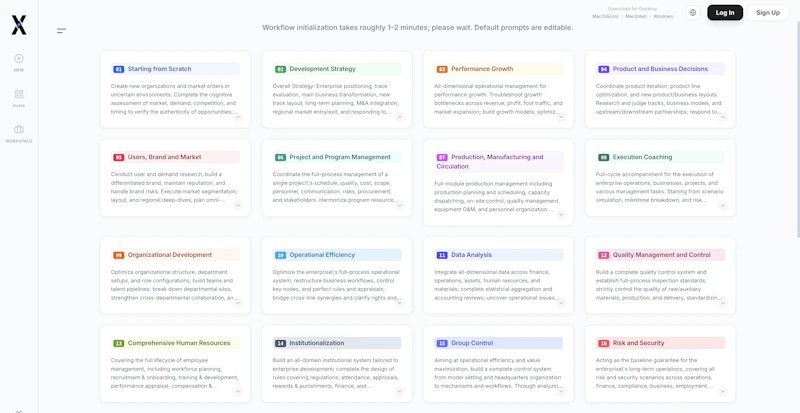This screenshot has width=800, height=413.
Task: Expand the Risk and Security description
Action: (x=722, y=391)
